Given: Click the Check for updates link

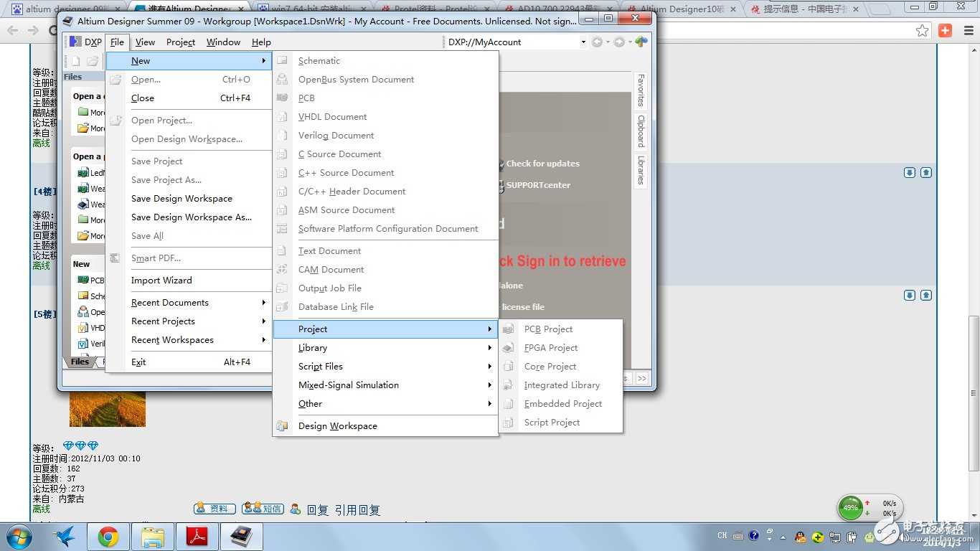Looking at the screenshot, I should tap(542, 164).
